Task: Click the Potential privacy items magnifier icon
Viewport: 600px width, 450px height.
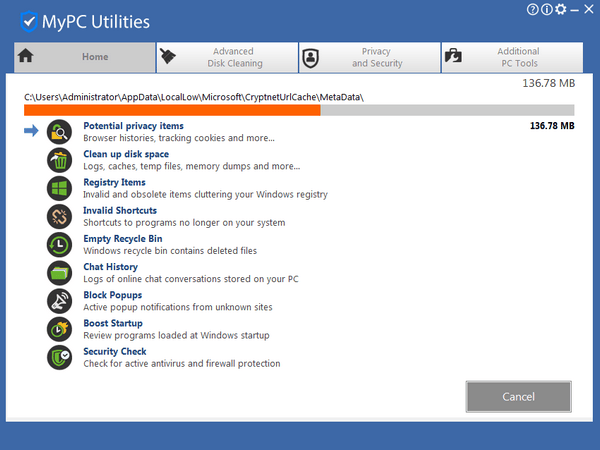Action: pyautogui.click(x=59, y=131)
